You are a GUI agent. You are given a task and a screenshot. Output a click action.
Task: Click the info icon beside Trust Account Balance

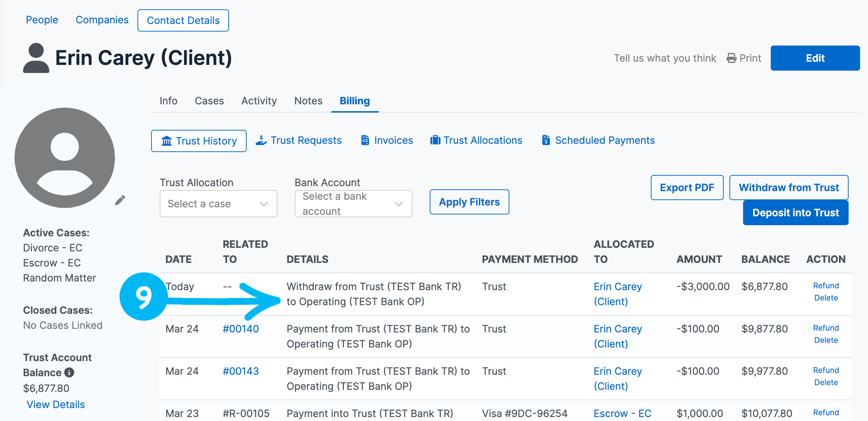point(69,373)
